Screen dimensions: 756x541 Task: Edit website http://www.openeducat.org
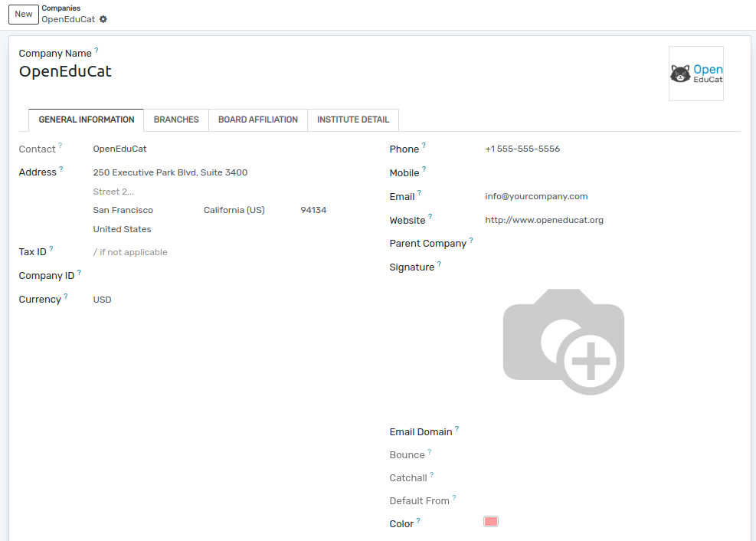[x=545, y=220]
